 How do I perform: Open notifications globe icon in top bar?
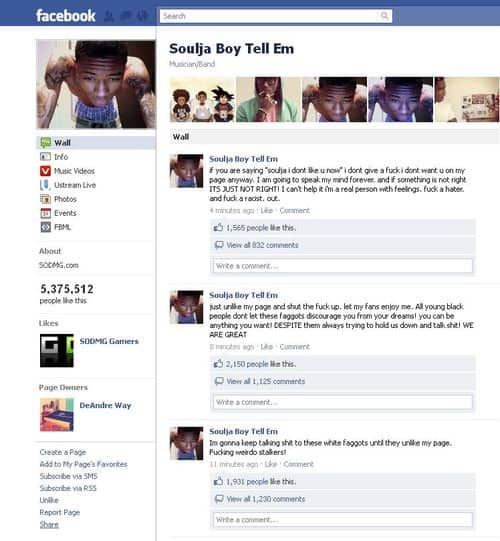tap(142, 16)
